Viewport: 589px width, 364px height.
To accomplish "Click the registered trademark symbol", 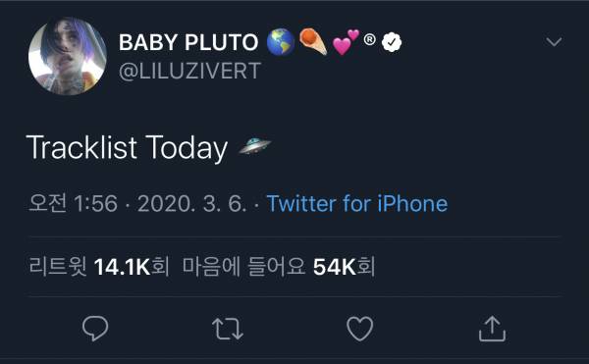I will (x=370, y=39).
